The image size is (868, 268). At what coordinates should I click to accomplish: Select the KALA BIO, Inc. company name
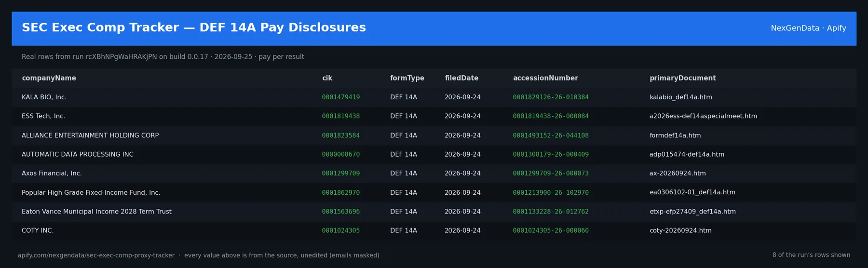(x=44, y=97)
